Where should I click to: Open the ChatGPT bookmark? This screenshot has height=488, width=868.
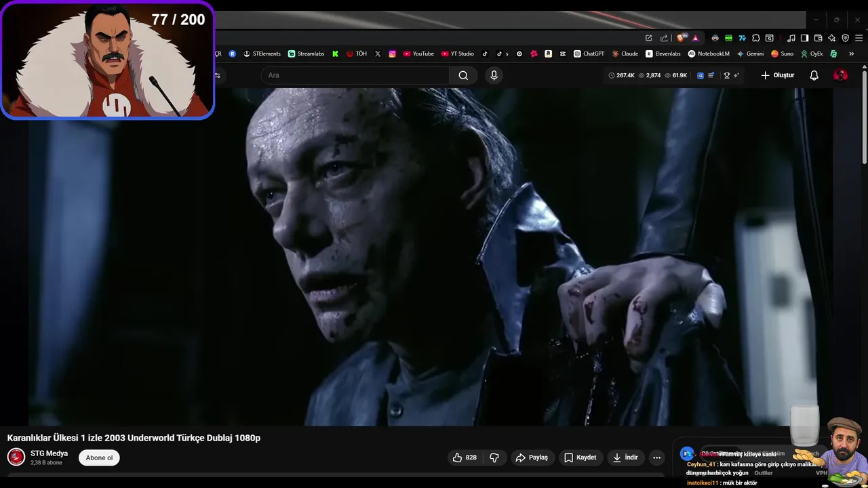point(589,54)
